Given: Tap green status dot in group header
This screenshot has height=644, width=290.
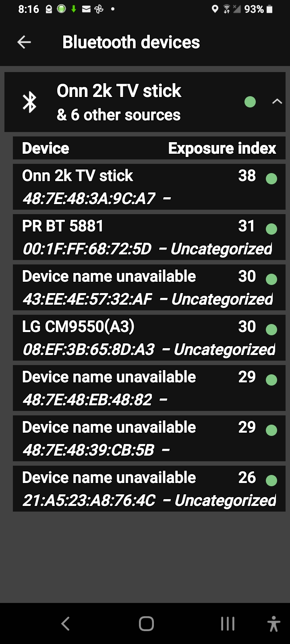Looking at the screenshot, I should (x=250, y=102).
